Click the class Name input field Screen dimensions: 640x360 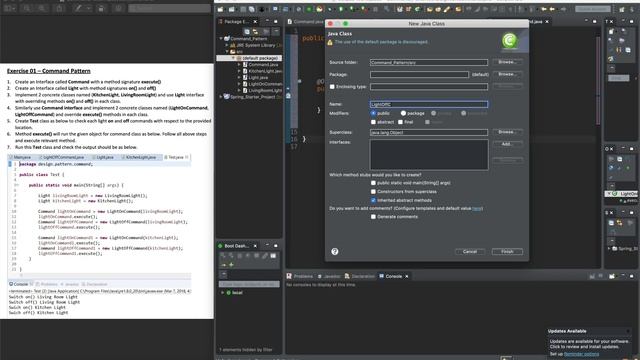(x=429, y=104)
